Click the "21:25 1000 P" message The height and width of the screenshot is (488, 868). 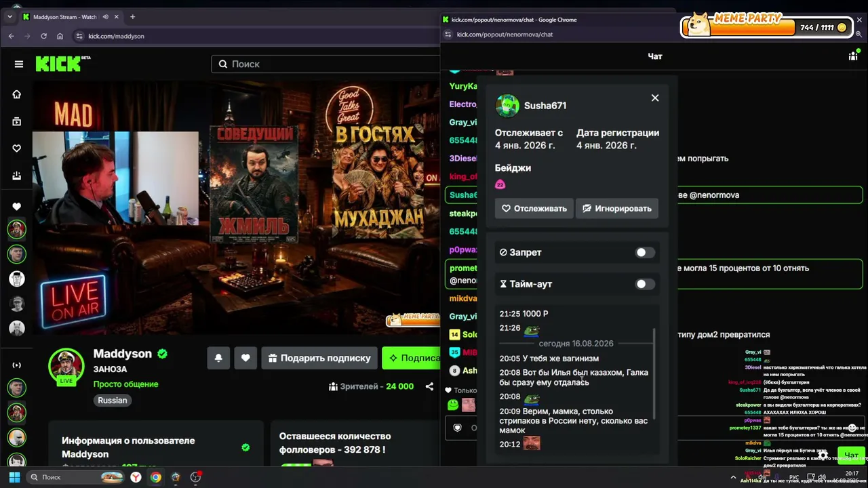pyautogui.click(x=524, y=314)
